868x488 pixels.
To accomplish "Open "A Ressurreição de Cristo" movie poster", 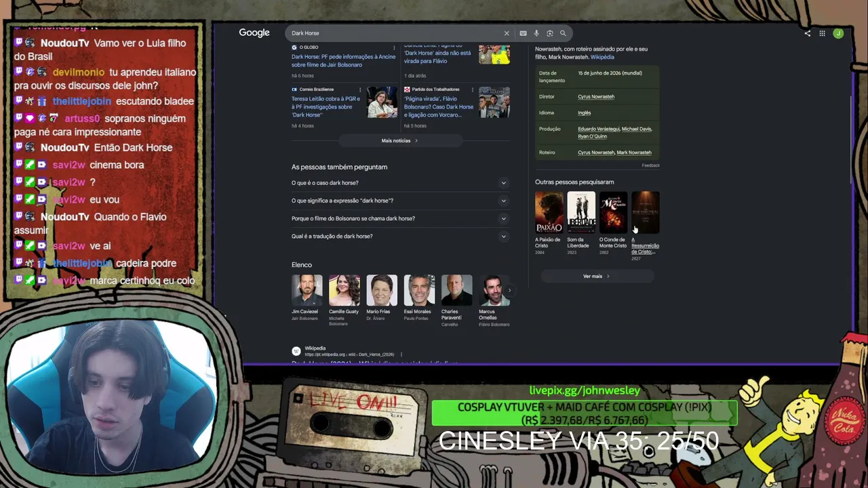I will pos(646,213).
